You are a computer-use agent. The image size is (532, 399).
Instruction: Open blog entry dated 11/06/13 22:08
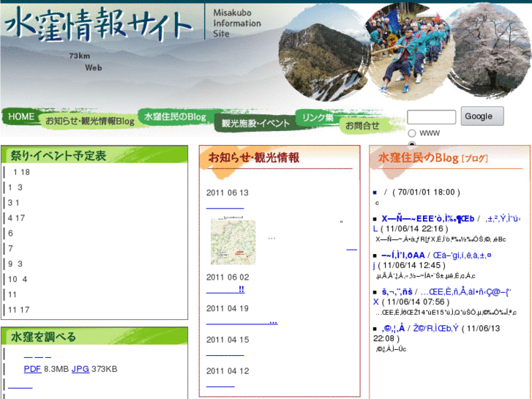[393, 329]
